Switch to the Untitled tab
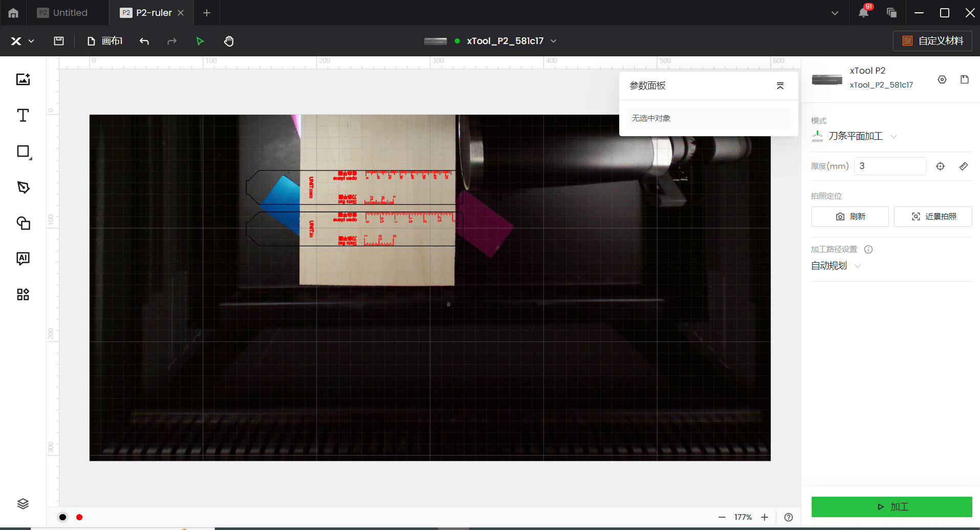The image size is (980, 530). (70, 13)
